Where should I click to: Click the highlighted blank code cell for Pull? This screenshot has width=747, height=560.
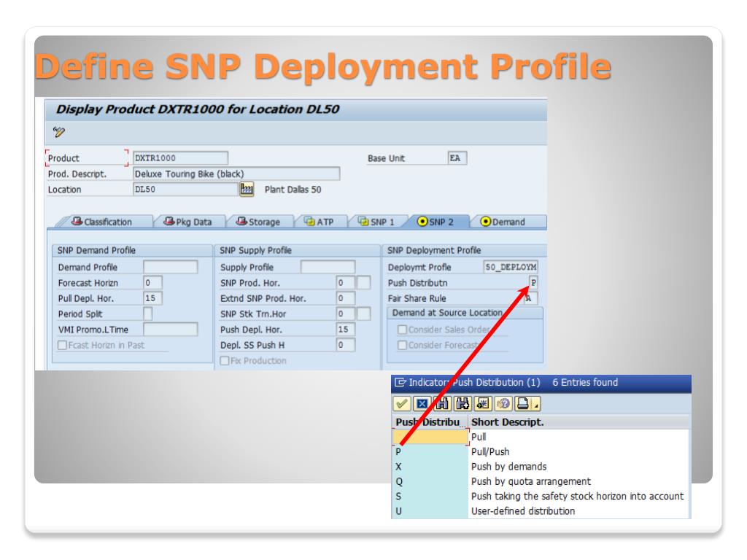click(x=430, y=437)
